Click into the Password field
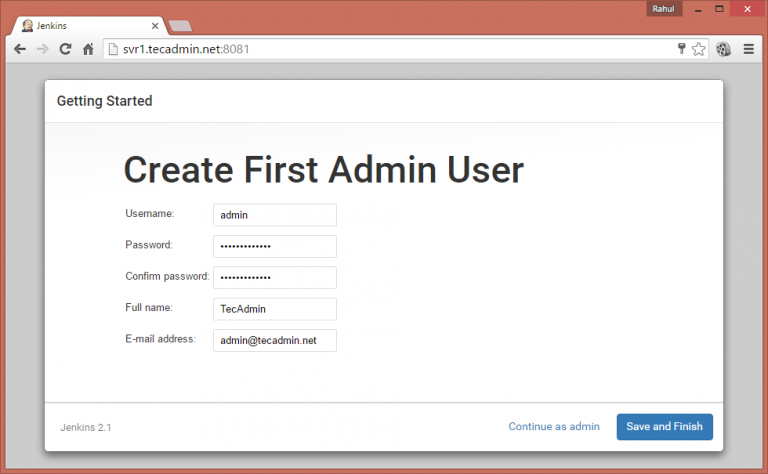The height and width of the screenshot is (474, 768). click(x=275, y=246)
